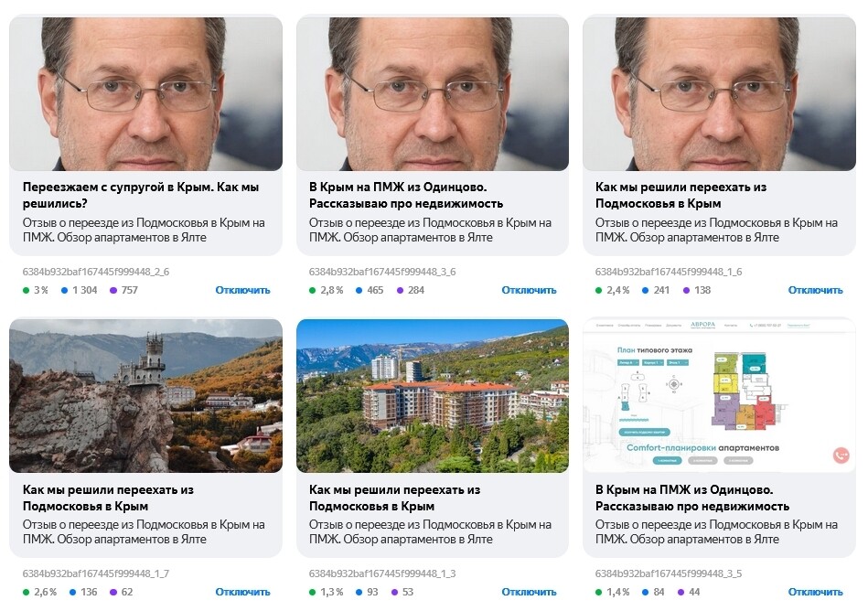Click the blue dot beside 241
Viewport: 868px width, 611px height.
click(x=638, y=290)
